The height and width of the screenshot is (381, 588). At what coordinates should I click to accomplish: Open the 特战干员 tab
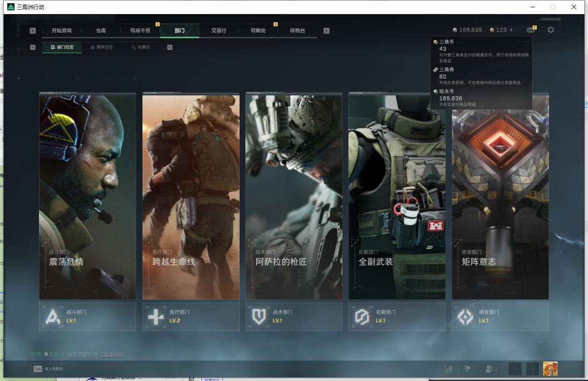coord(140,30)
